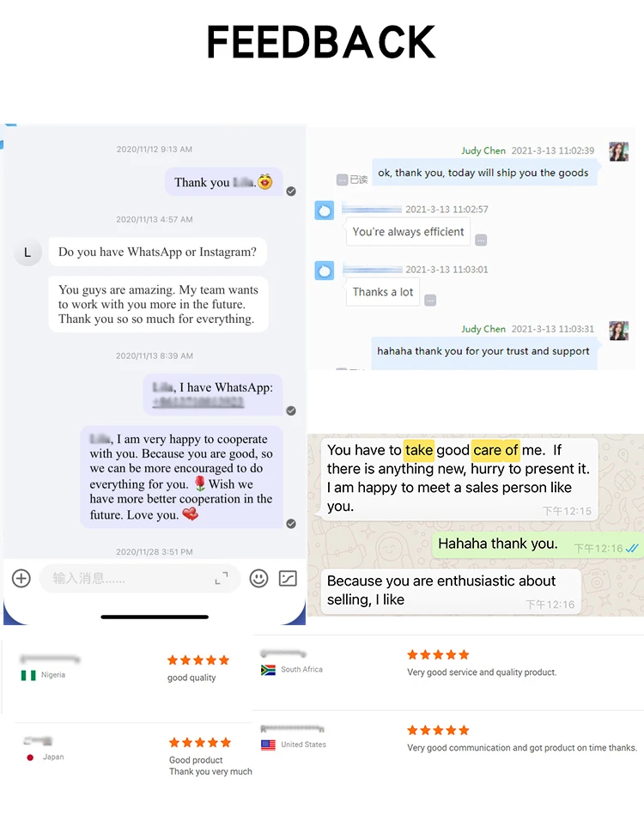Click the L contact avatar circle
The width and height of the screenshot is (644, 827).
click(27, 252)
